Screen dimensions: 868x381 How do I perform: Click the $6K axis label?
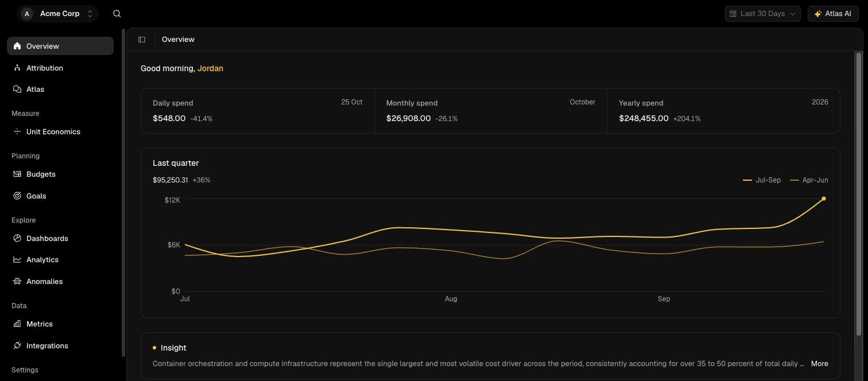(173, 245)
